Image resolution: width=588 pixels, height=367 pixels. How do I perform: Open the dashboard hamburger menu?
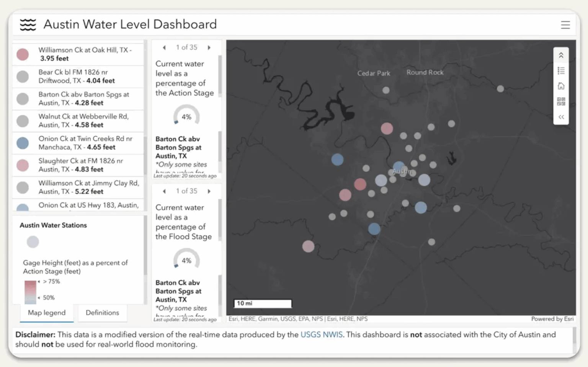(565, 24)
